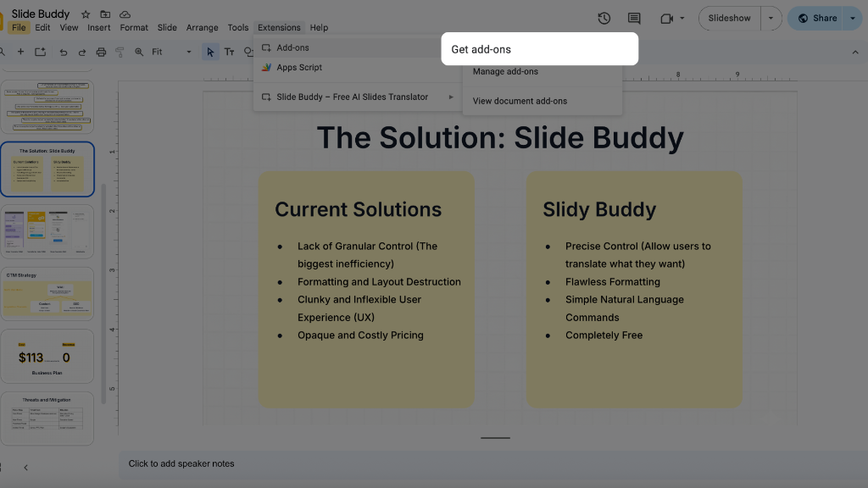Start a Meet call with the camera icon
This screenshot has width=868, height=488.
(x=665, y=18)
